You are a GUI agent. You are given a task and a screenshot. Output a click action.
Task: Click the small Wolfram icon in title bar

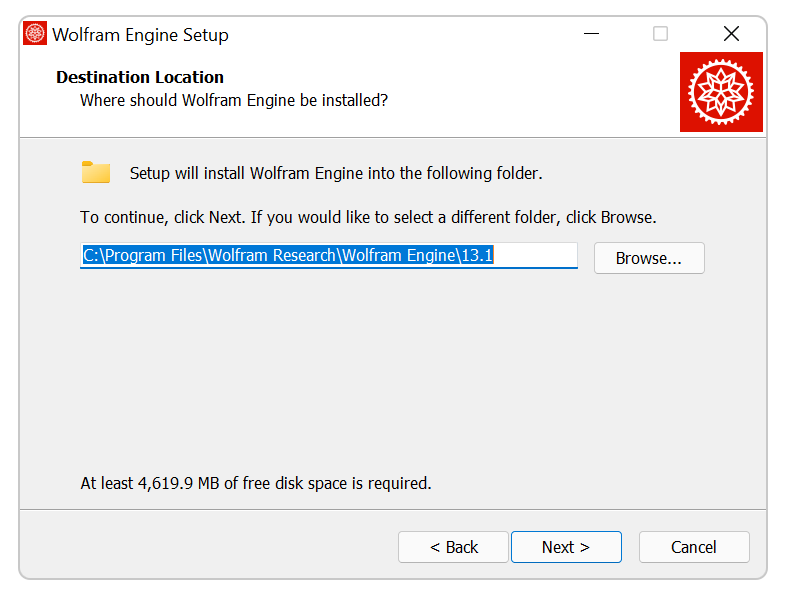[35, 34]
